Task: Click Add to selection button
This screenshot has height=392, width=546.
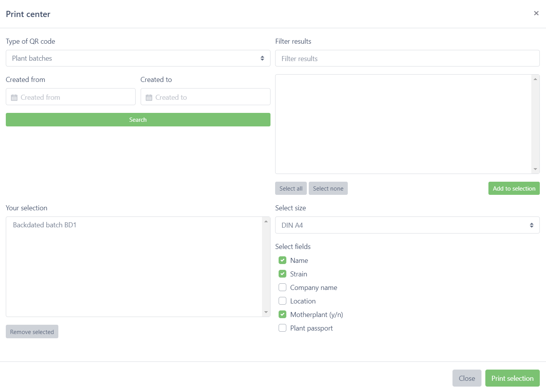Action: coord(514,189)
